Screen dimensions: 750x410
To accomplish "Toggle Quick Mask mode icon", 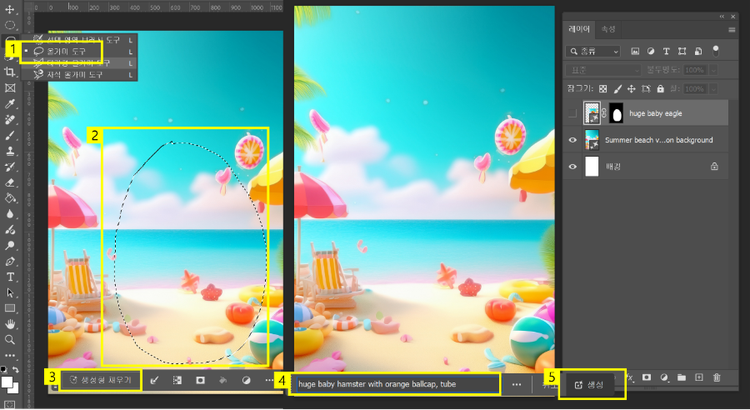I will click(x=10, y=405).
